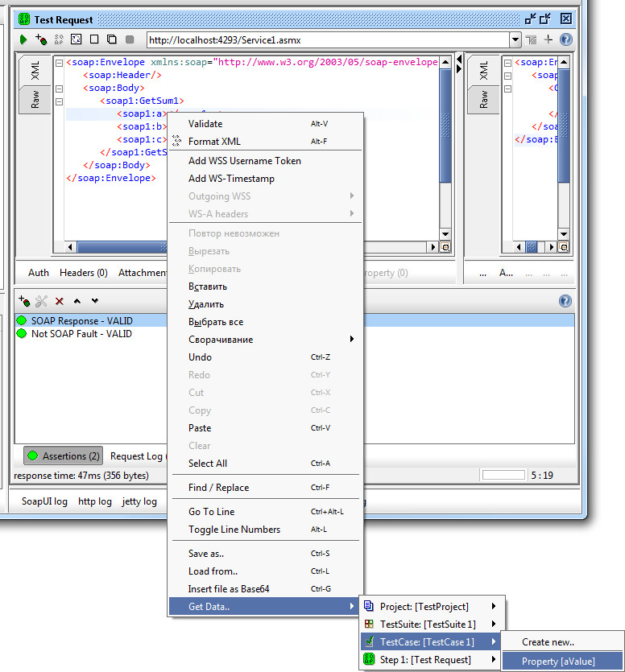Clone the request with the double-square icon
Viewport: 625px width, 672px height.
click(x=112, y=39)
